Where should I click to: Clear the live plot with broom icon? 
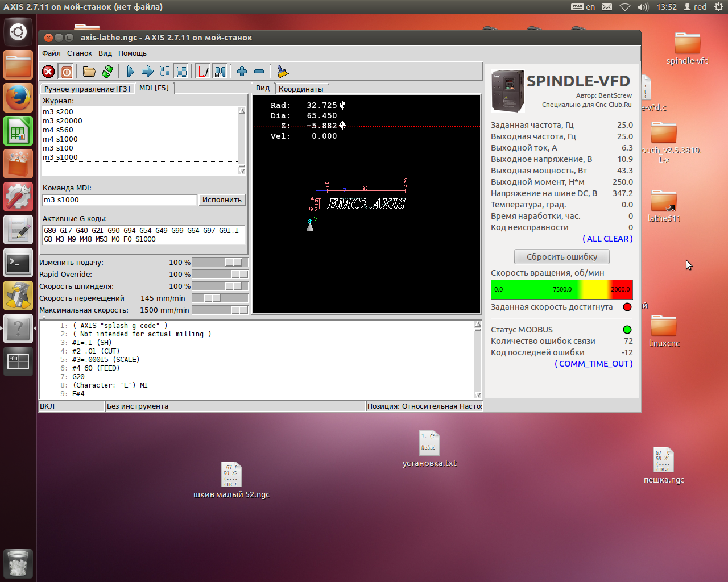[282, 72]
